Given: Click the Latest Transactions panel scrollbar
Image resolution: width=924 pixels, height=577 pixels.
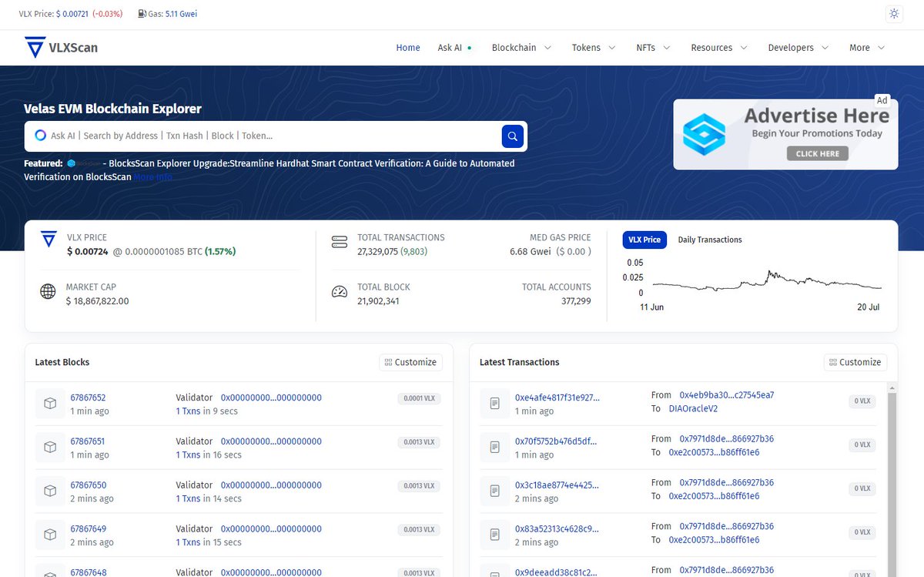Looking at the screenshot, I should pos(892,478).
